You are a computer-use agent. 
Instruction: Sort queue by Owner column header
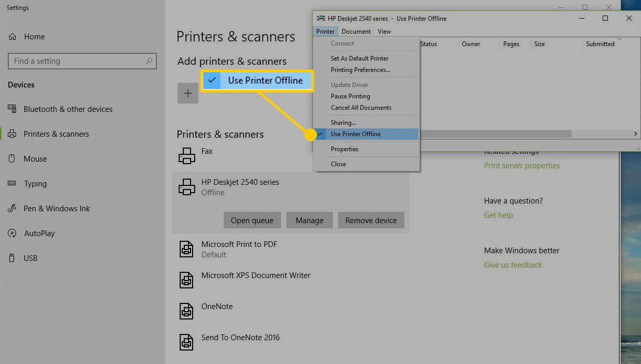[471, 44]
